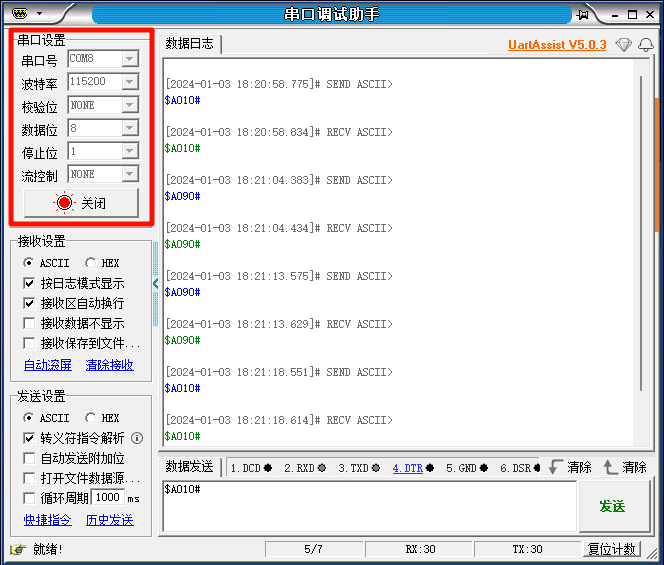Image resolution: width=664 pixels, height=565 pixels.
Task: Click the 关闭 port button
Action: 81,203
